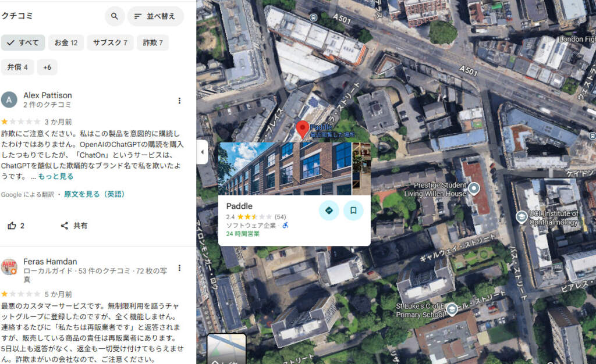The image size is (596, 364).
Task: Click Paddle's (54) review count
Action: [280, 217]
